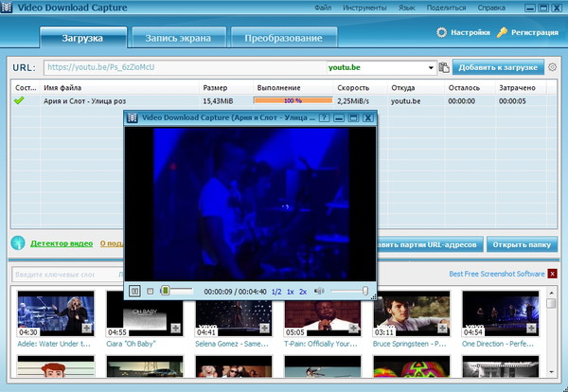This screenshot has height=392, width=568.
Task: Open the Ciara Oh Baby thumbnail
Action: (x=145, y=313)
